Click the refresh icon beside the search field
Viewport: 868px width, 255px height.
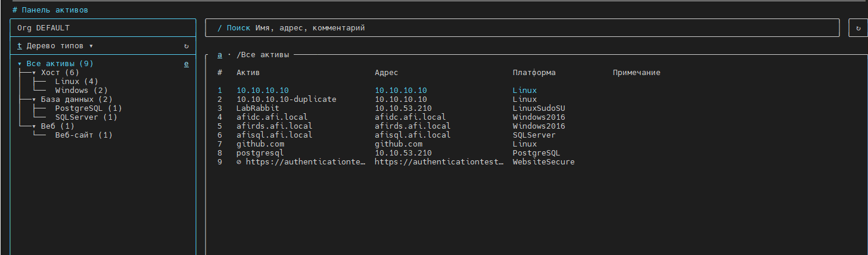(858, 28)
